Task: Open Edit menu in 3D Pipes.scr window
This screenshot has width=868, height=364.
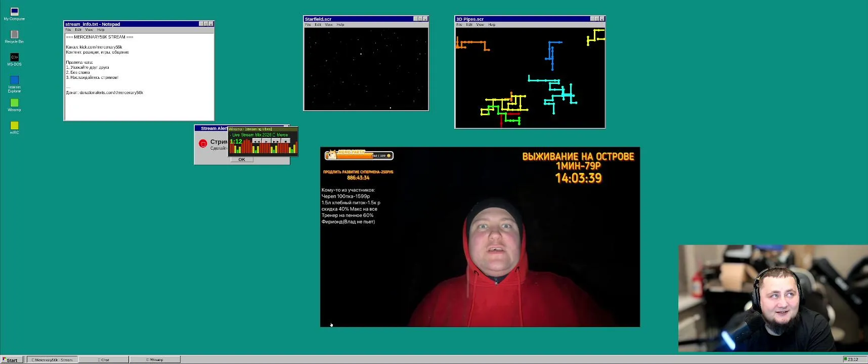Action: pyautogui.click(x=469, y=25)
